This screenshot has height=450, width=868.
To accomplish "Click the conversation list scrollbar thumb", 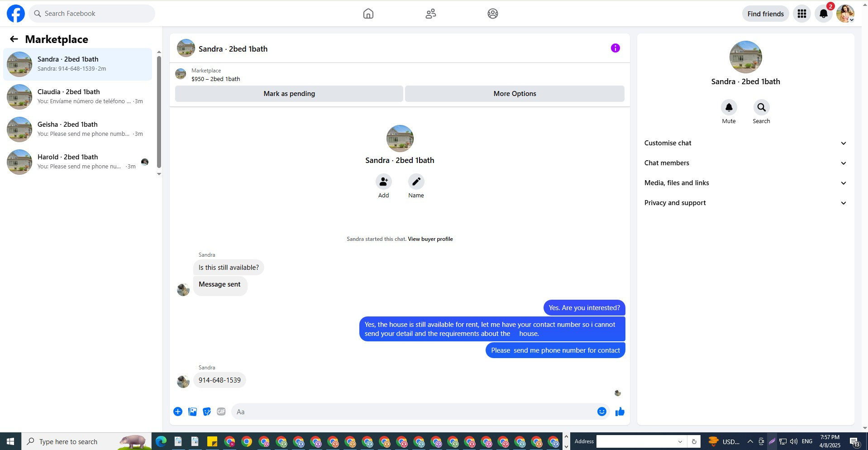I will pyautogui.click(x=159, y=112).
